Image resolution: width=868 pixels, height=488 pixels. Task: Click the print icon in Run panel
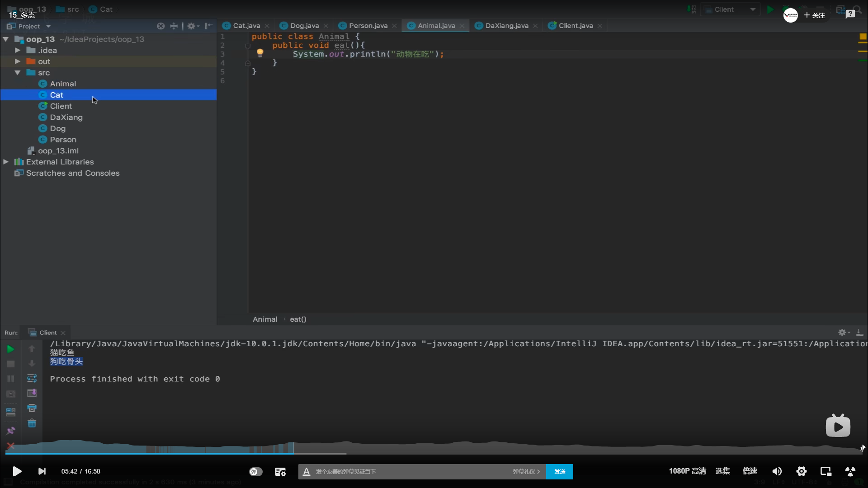click(x=32, y=408)
